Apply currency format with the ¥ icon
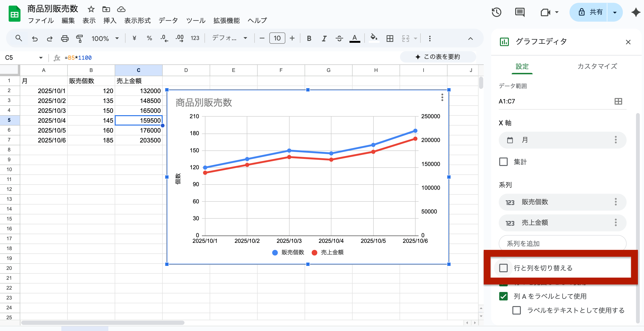Screen dimensions: 644x331 pos(134,38)
